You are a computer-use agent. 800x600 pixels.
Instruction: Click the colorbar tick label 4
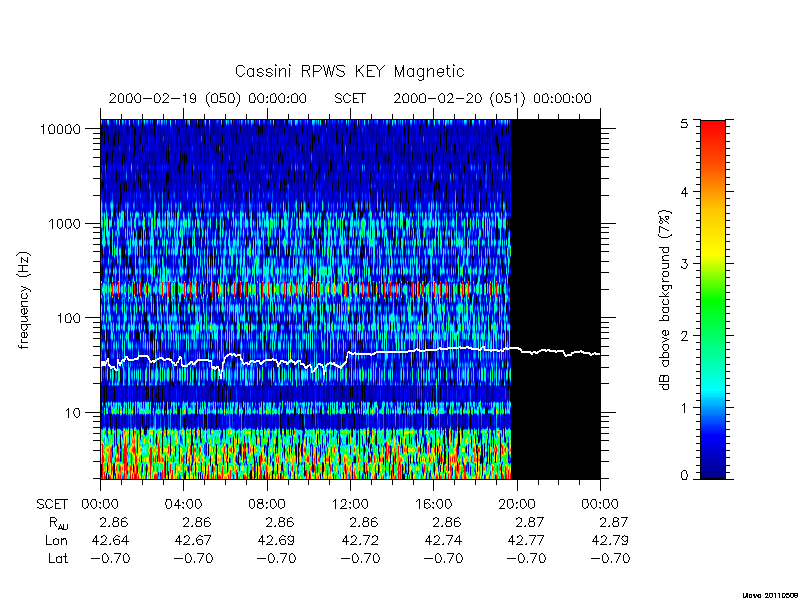point(684,192)
